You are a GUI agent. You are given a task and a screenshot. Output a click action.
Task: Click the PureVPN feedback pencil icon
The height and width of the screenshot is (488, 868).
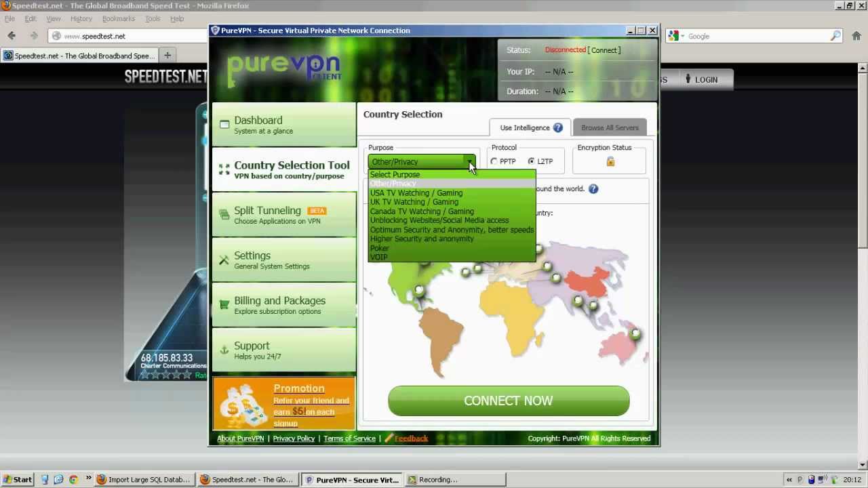point(389,438)
